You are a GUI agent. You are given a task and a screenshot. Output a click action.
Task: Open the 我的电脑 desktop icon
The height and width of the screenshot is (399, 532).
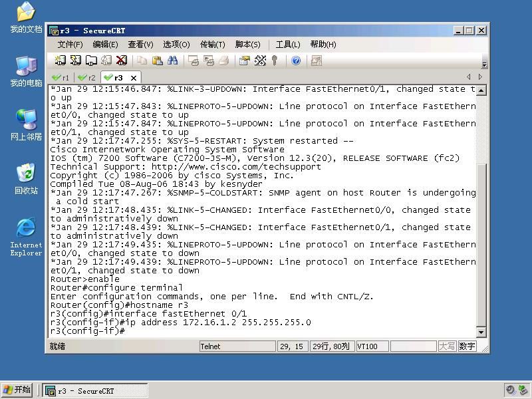click(x=26, y=71)
